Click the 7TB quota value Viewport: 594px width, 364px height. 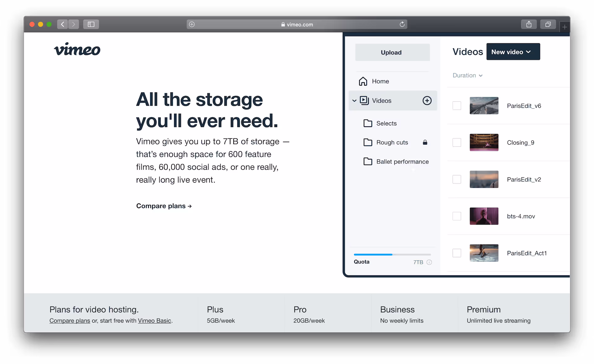(418, 262)
